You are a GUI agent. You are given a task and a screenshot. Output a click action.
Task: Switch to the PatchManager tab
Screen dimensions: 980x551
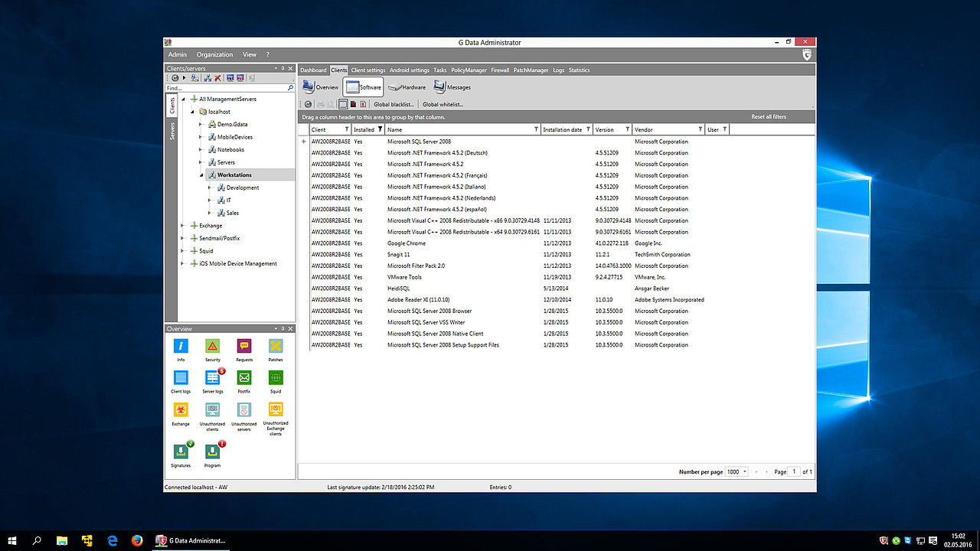[531, 70]
